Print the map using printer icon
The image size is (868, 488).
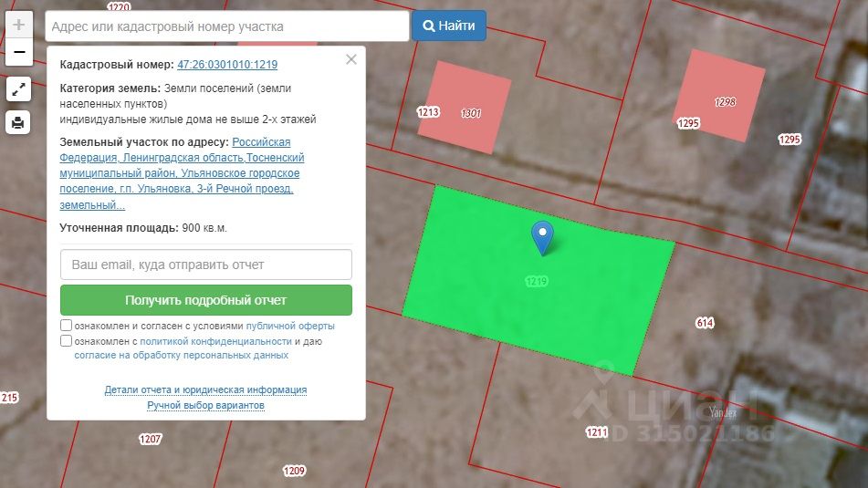18,122
